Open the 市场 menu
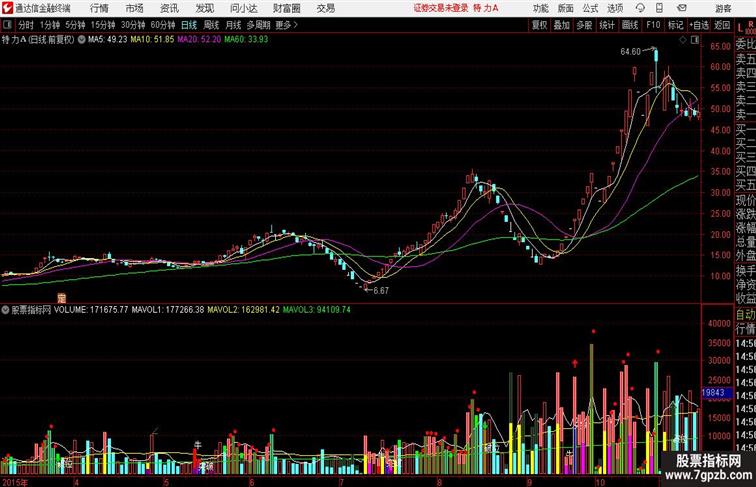 (134, 8)
